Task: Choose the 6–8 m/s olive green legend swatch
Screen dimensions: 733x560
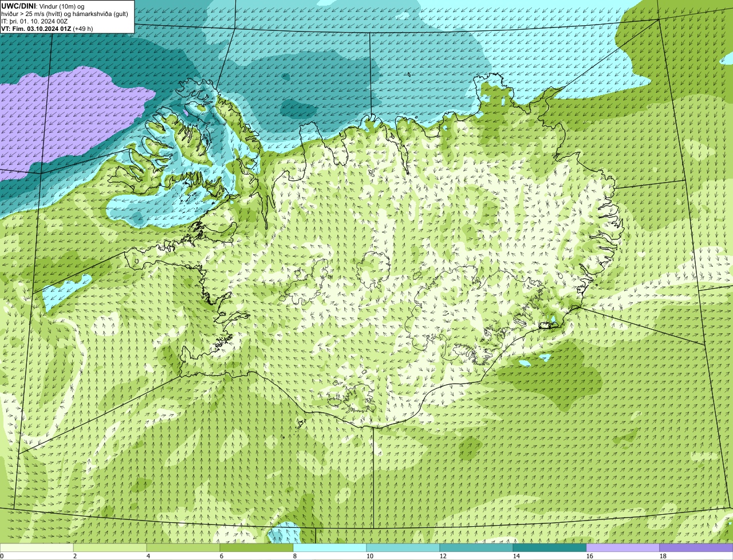Action: pyautogui.click(x=257, y=547)
